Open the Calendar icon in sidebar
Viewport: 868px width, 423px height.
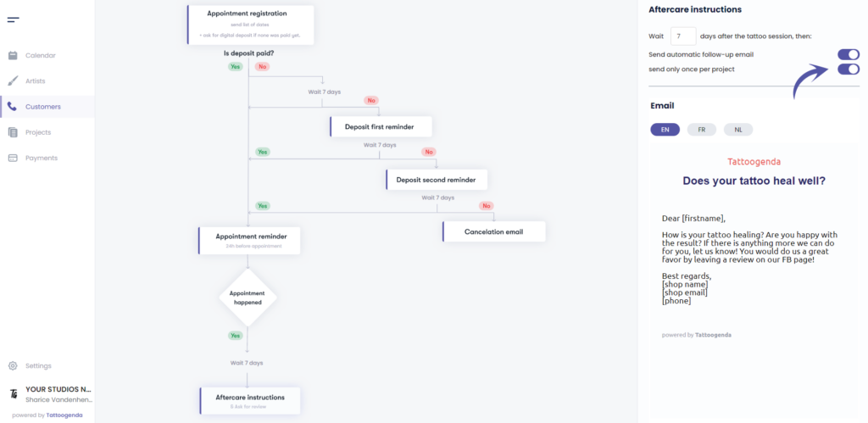pos(13,56)
